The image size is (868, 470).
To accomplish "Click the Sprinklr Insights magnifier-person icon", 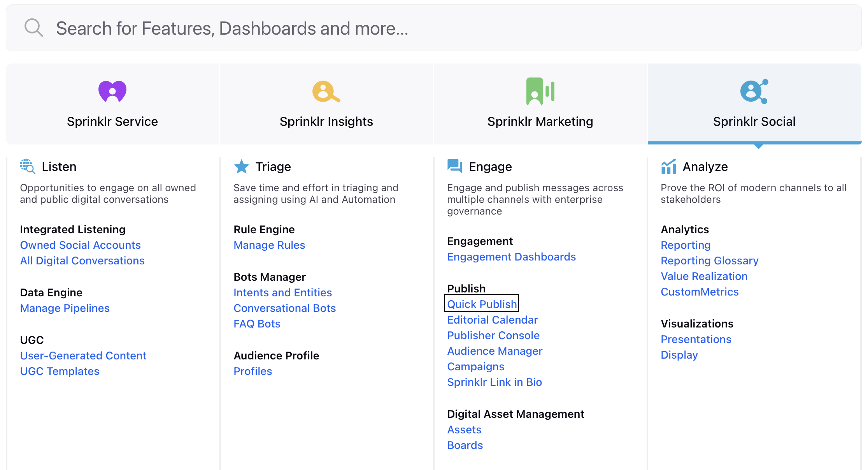I will pyautogui.click(x=326, y=92).
